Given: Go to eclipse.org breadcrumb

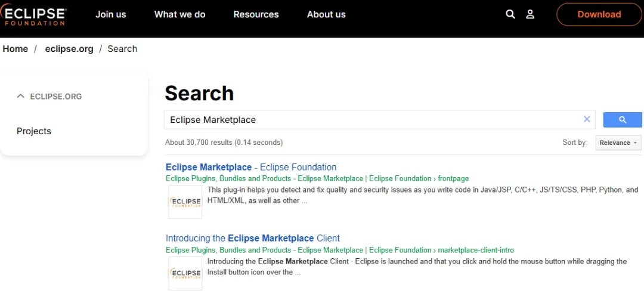Looking at the screenshot, I should [x=69, y=49].
